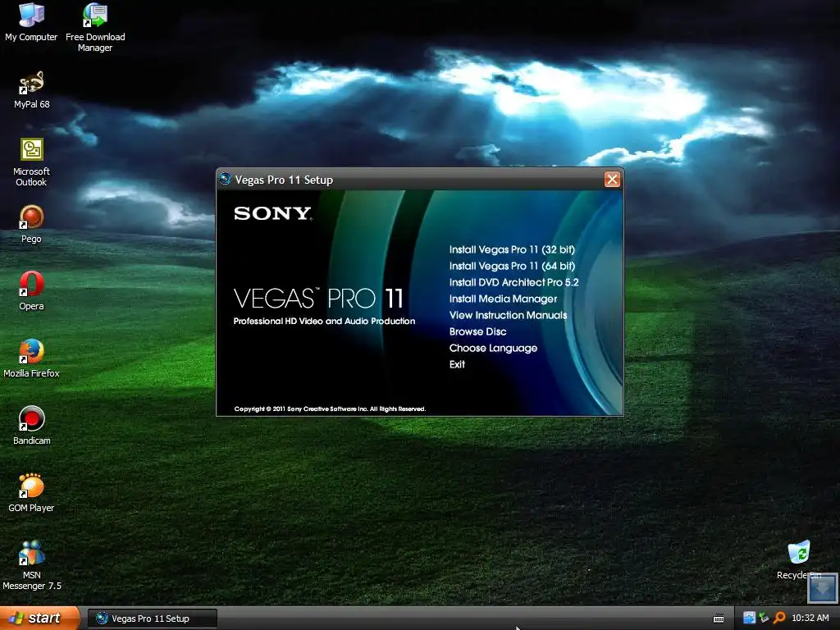Click the orange magnifier tray icon
This screenshot has width=840, height=630.
click(779, 618)
